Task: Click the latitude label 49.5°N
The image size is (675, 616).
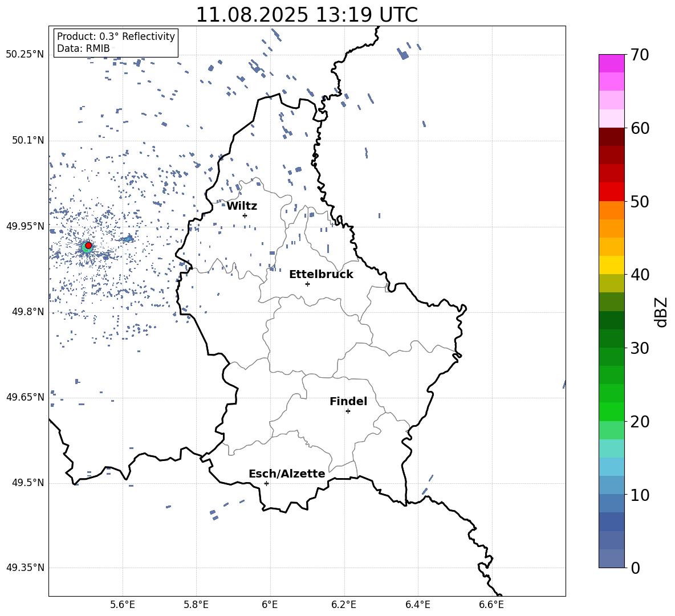Action: (28, 483)
